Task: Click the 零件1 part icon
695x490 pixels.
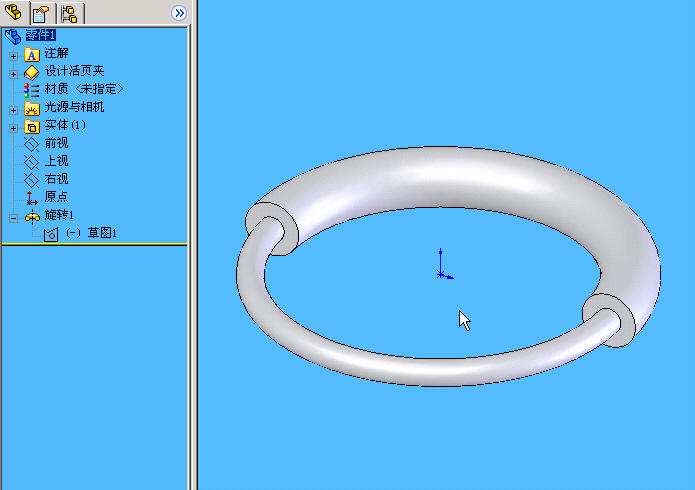Action: pyautogui.click(x=13, y=36)
